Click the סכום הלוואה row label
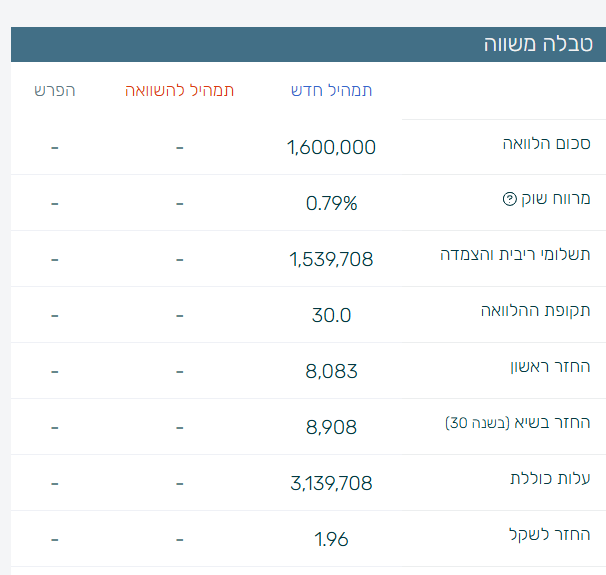Image resolution: width=606 pixels, height=575 pixels. tap(546, 143)
